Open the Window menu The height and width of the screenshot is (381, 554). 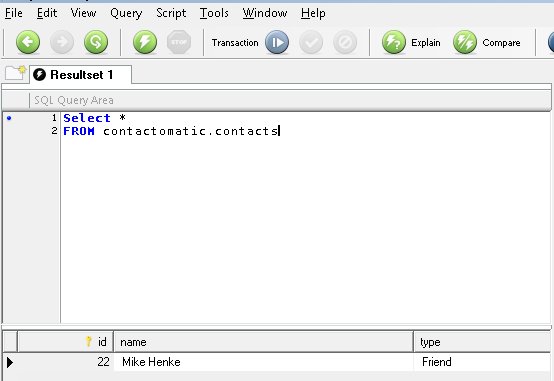pos(265,13)
